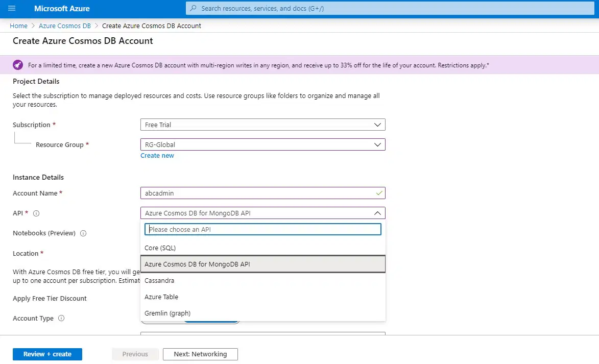Select Azure Cosmos DB for MongoDB API option
Image resolution: width=599 pixels, height=364 pixels.
tap(263, 264)
